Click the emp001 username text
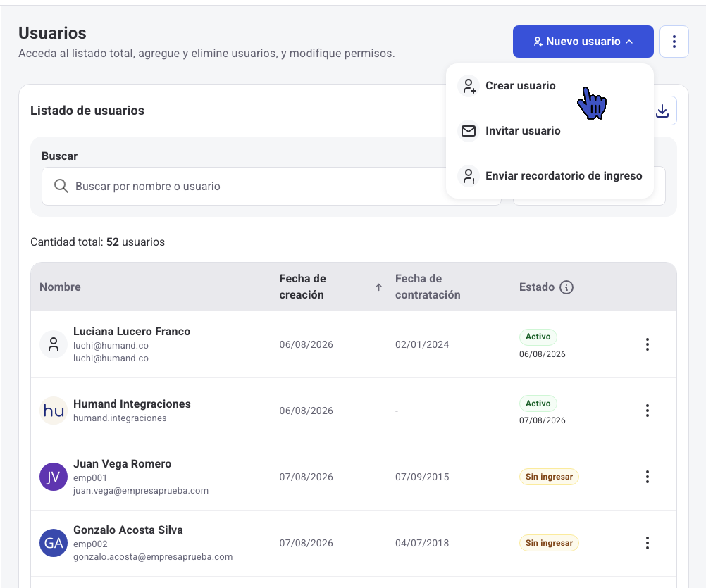 click(90, 477)
